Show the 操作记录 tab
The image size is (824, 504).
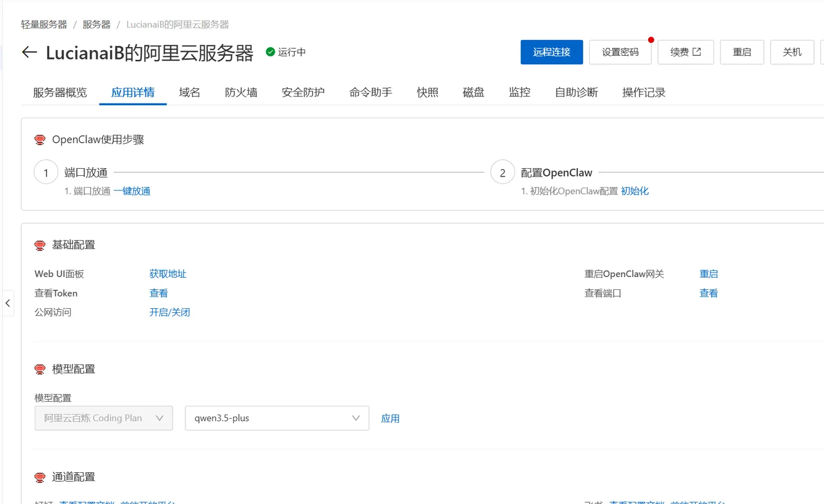point(644,92)
